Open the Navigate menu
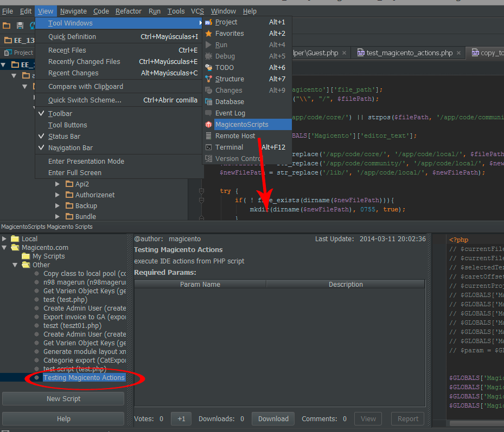This screenshot has height=432, width=504. pyautogui.click(x=73, y=11)
